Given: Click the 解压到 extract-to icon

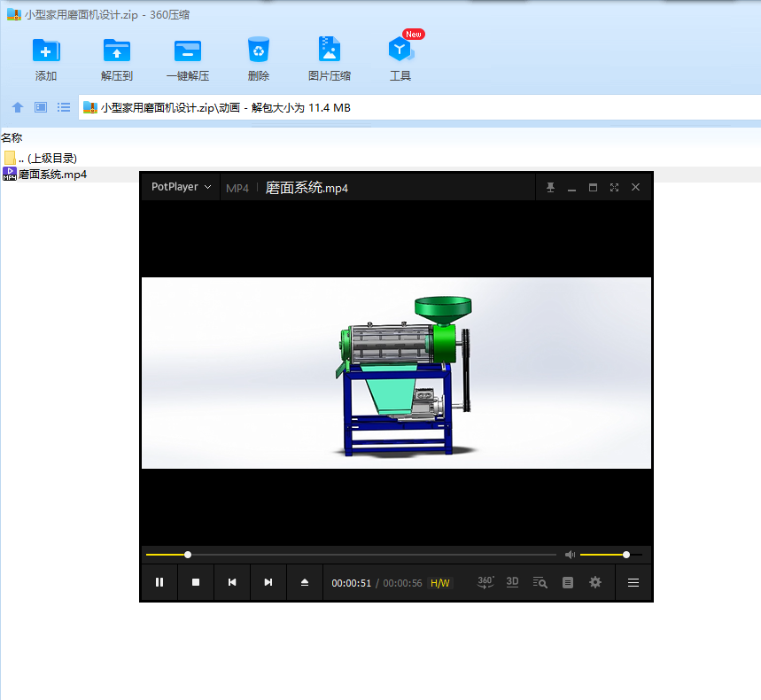Looking at the screenshot, I should click(116, 51).
